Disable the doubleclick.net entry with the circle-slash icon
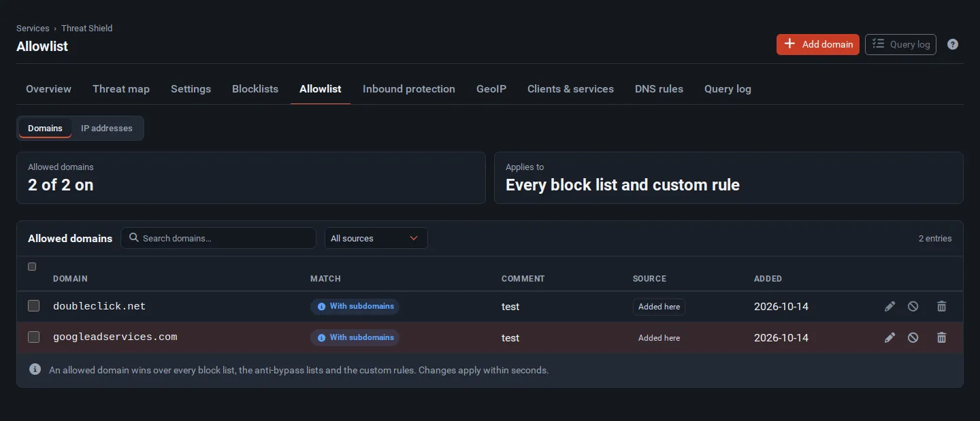This screenshot has width=980, height=421. (x=913, y=306)
